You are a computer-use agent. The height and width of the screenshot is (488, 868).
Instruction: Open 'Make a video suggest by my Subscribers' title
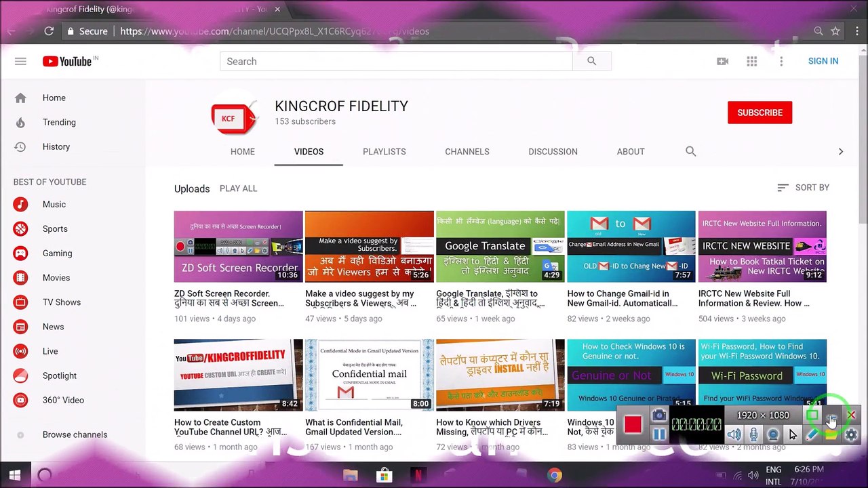point(360,298)
